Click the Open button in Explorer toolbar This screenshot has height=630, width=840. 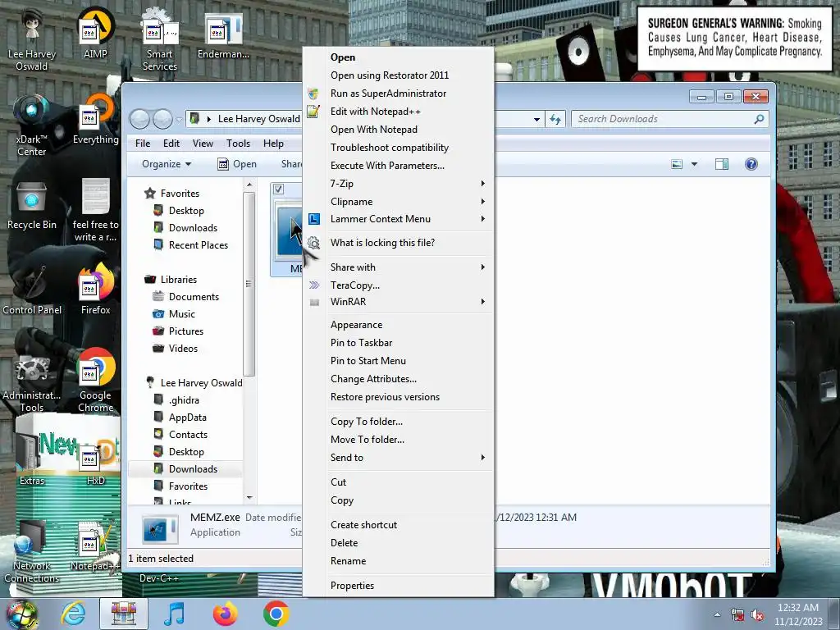point(237,164)
